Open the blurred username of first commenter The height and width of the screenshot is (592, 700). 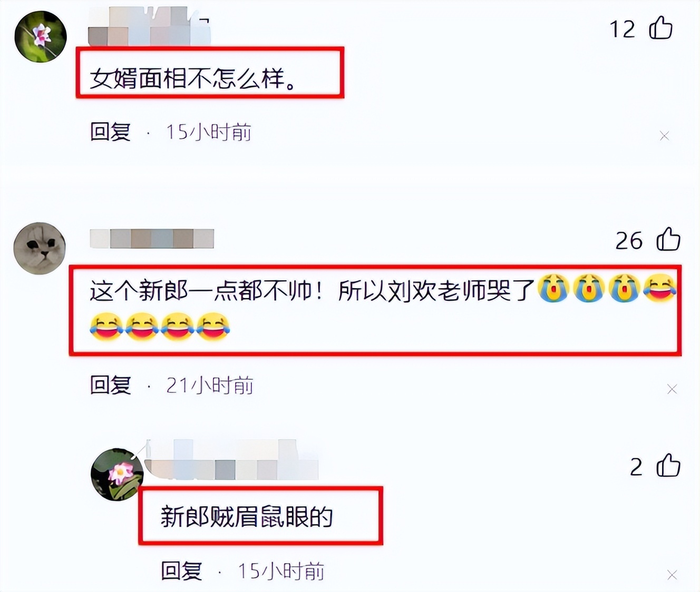(149, 26)
